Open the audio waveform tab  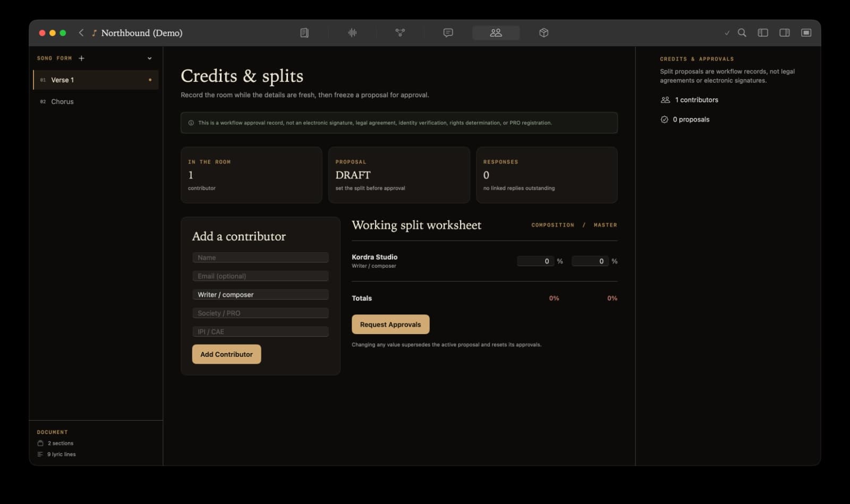(x=352, y=33)
